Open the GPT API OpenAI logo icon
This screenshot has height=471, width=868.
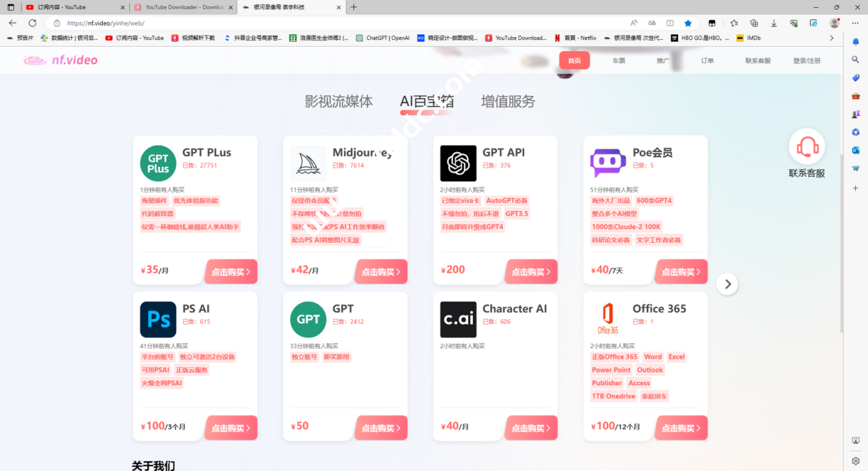coord(458,163)
